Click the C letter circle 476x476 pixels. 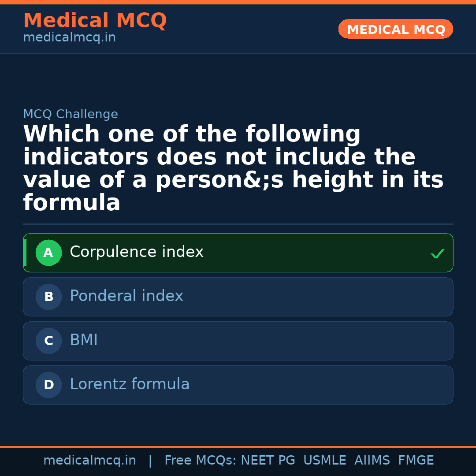click(x=48, y=341)
